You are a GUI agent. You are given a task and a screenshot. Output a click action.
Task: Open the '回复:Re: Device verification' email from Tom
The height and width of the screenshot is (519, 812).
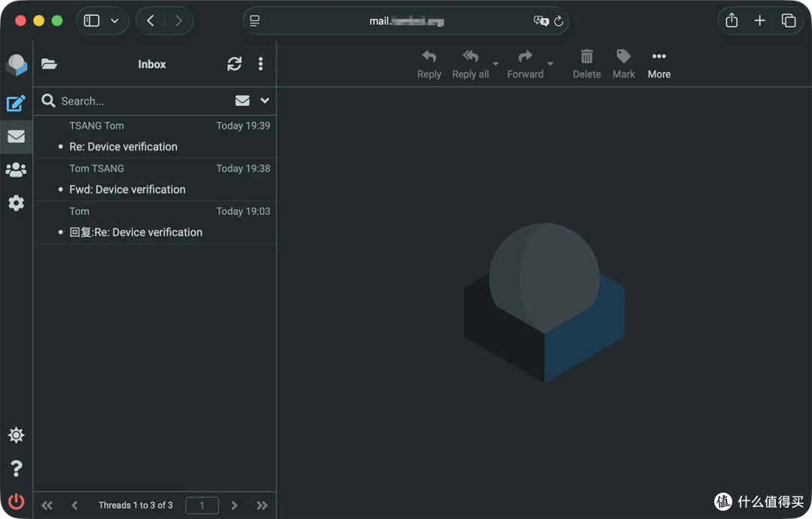pos(155,222)
